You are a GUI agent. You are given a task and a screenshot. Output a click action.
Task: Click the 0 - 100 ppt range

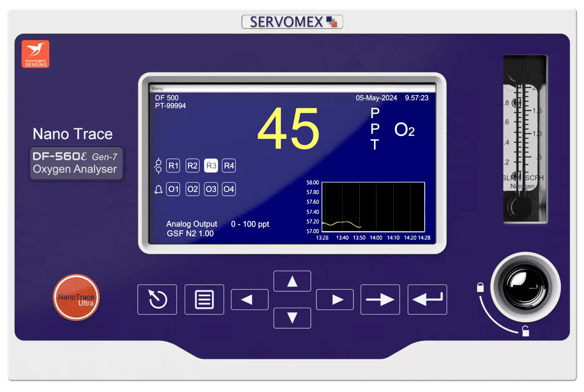point(250,224)
